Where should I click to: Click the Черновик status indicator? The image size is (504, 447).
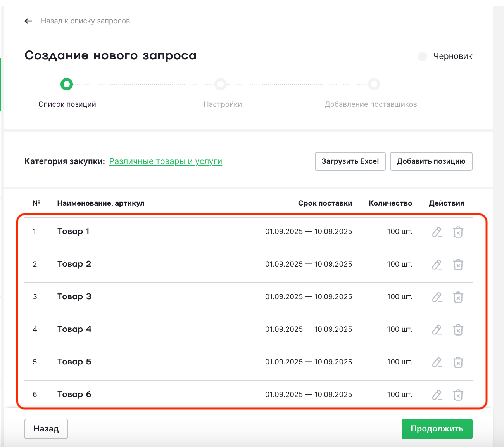(x=445, y=56)
